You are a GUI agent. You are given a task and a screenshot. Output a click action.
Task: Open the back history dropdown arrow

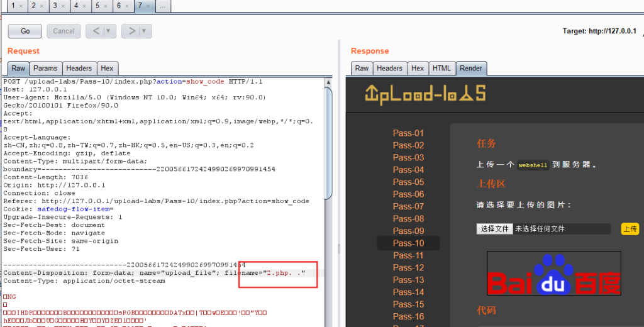(108, 31)
